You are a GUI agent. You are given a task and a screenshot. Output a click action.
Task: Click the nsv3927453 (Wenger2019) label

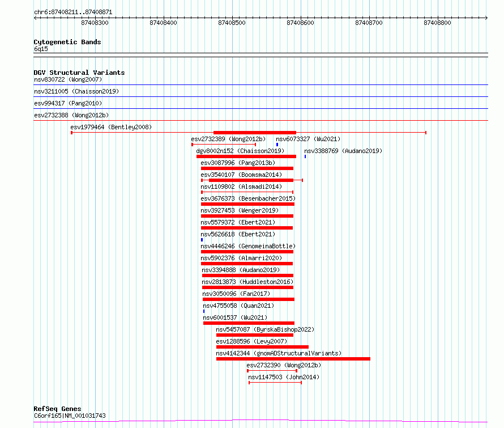(240, 210)
